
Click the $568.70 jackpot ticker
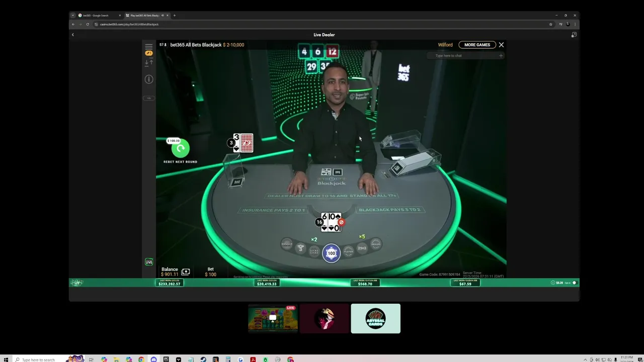365,283
